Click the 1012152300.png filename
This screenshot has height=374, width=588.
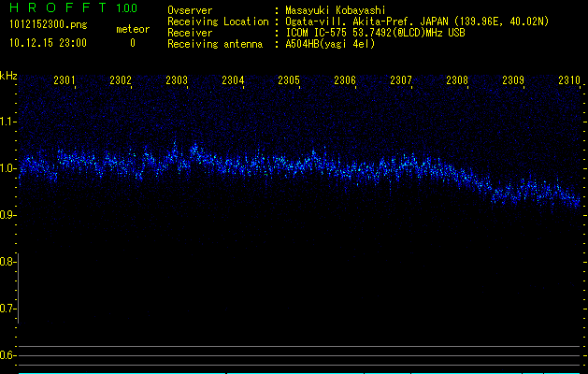point(48,24)
